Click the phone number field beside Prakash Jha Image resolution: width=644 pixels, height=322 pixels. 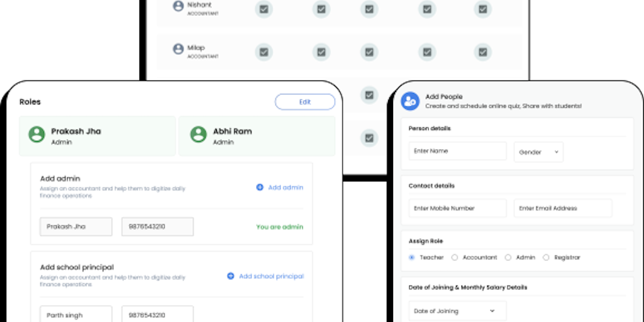tap(157, 226)
